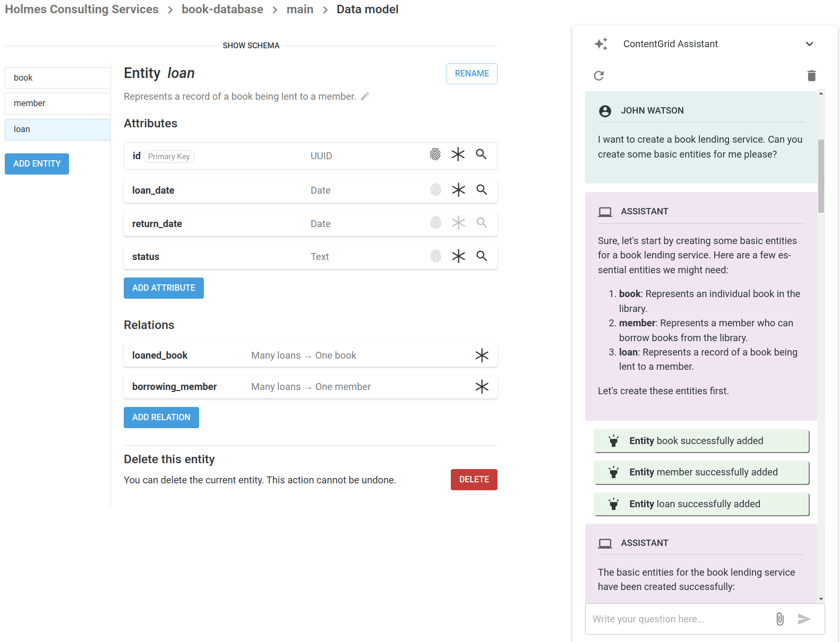The image size is (840, 642).
Task: Click the refresh icon in assistant panel
Action: point(599,76)
